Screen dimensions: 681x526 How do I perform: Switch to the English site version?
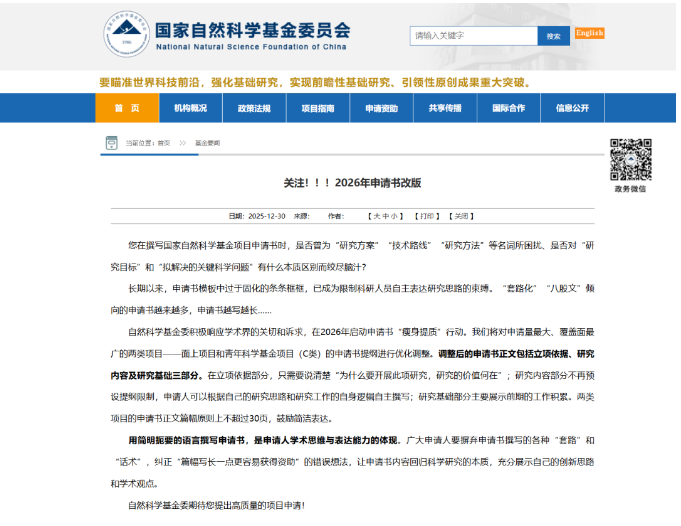589,33
